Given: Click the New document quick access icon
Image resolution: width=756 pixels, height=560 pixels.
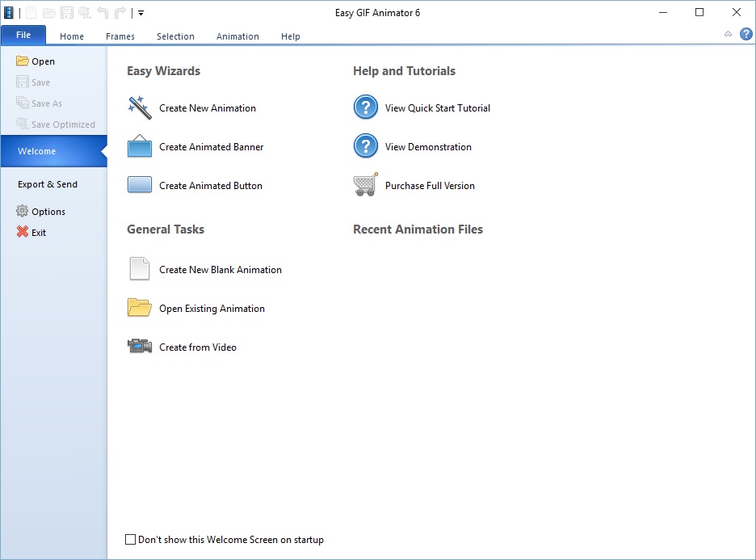Looking at the screenshot, I should pos(31,13).
